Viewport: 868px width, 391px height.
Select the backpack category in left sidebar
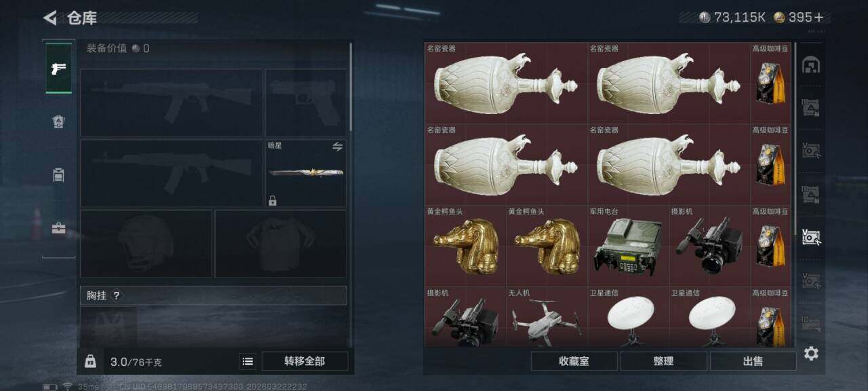[x=58, y=175]
